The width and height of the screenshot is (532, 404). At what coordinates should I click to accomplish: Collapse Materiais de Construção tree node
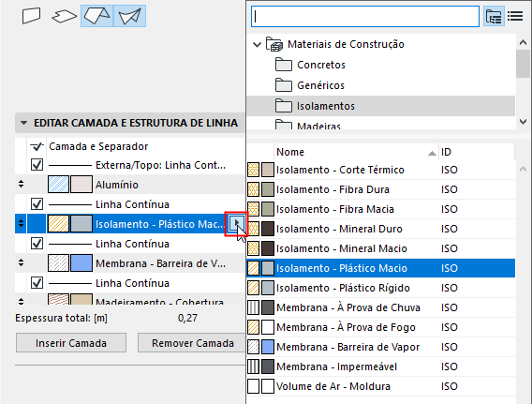[258, 44]
